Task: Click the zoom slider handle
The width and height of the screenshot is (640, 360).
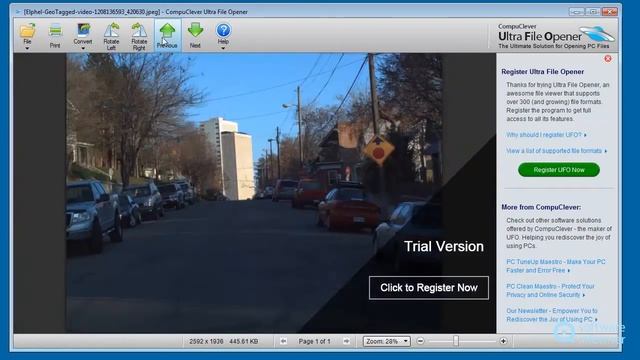Action: 456,341
